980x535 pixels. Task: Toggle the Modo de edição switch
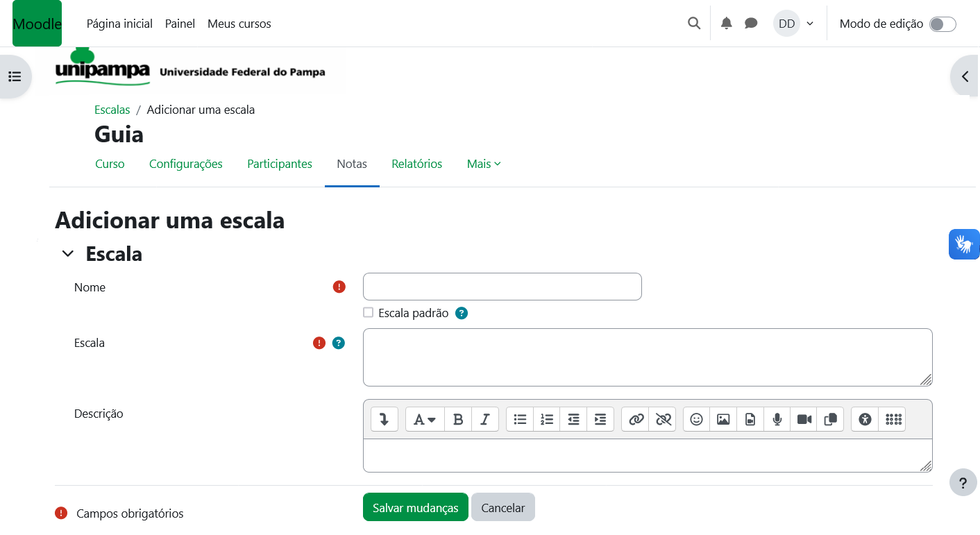pyautogui.click(x=943, y=24)
